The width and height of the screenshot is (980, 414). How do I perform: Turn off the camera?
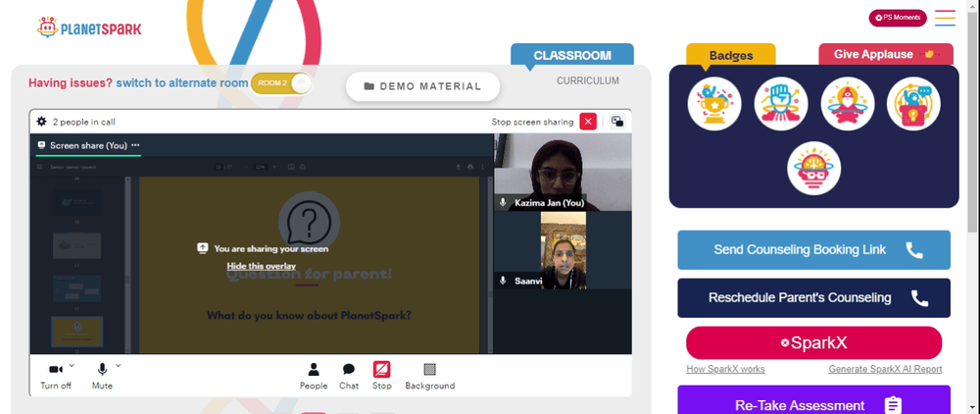click(56, 377)
